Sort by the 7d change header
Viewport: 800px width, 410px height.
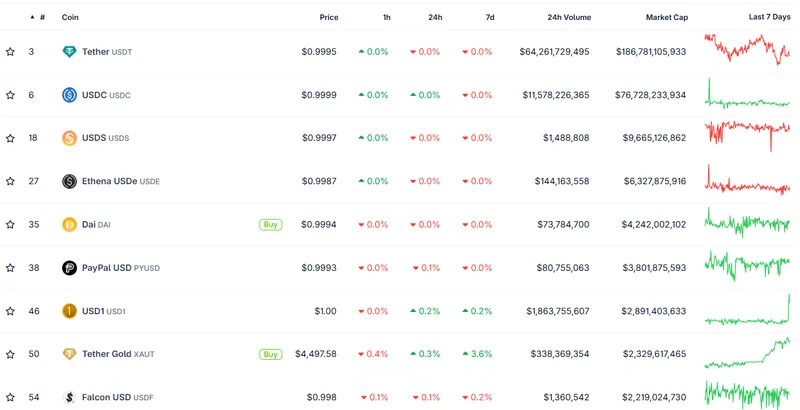click(x=489, y=17)
